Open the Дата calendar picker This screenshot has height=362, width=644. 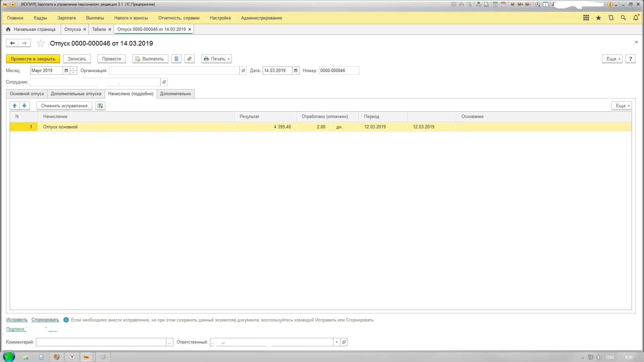pyautogui.click(x=296, y=70)
